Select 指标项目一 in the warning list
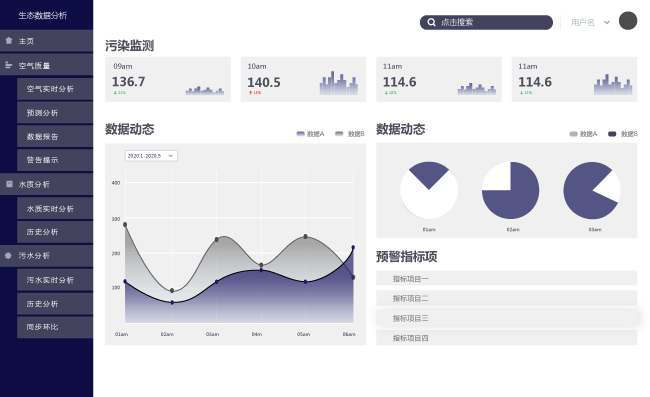 (x=507, y=278)
